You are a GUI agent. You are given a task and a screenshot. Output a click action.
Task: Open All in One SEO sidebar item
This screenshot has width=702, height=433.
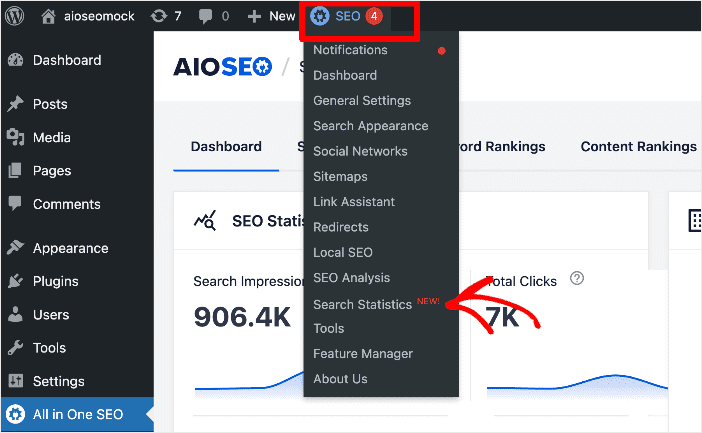click(x=78, y=414)
